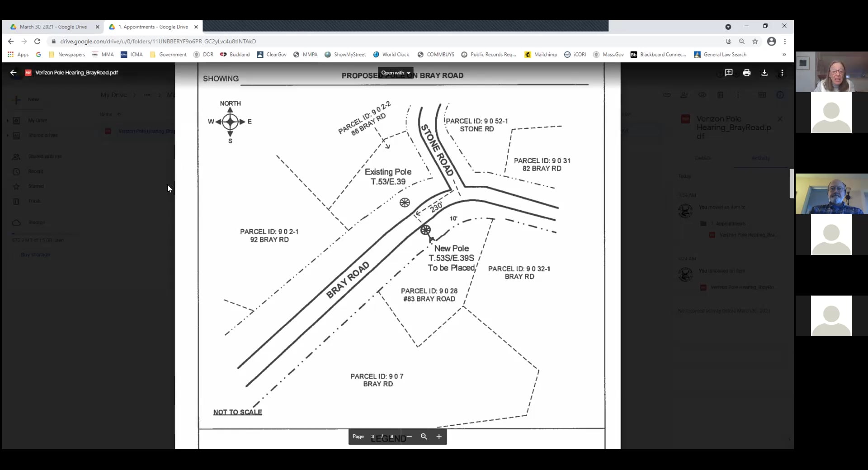Switch to March 30, 2021 Google Drive tab
This screenshot has width=868, height=470.
(x=53, y=27)
